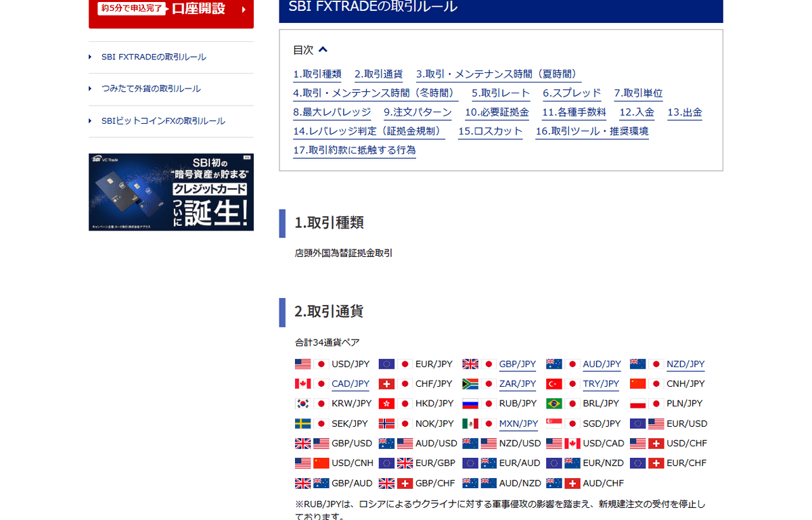The width and height of the screenshot is (812, 520).
Task: Click the New Zealand flag beside NZD/JPY
Action: [638, 364]
